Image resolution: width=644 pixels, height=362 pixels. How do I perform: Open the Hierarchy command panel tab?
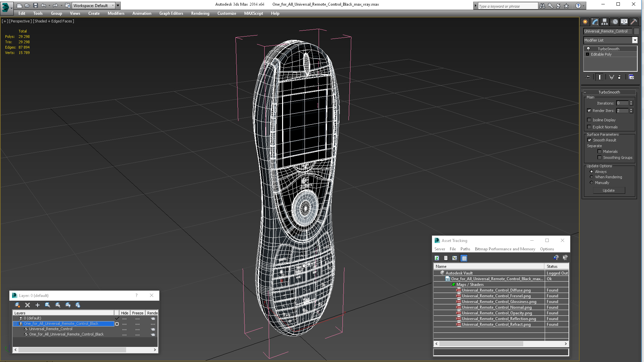tap(604, 22)
